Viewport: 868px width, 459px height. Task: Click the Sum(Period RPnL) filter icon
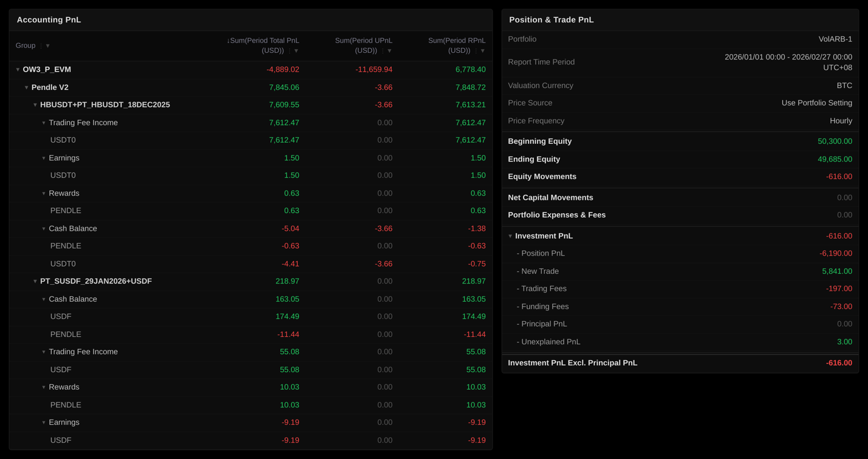pos(483,51)
